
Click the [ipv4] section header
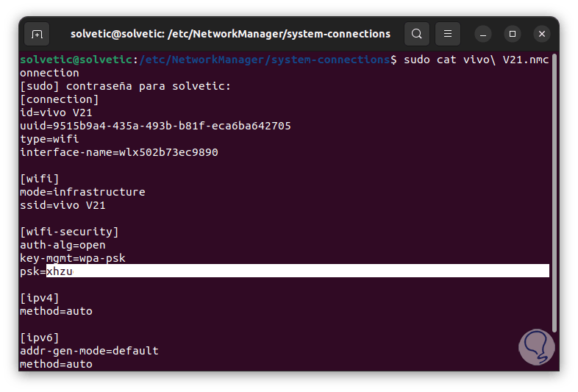coord(40,298)
